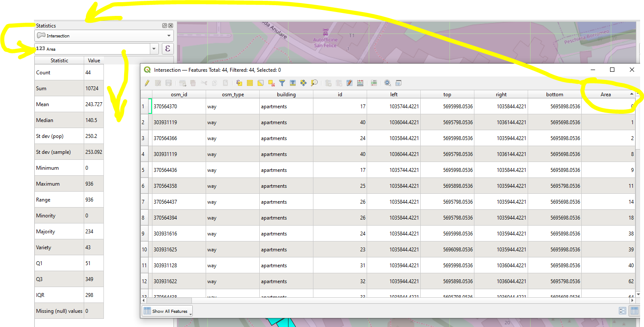Toggle editing mode with the pencil icon

147,83
